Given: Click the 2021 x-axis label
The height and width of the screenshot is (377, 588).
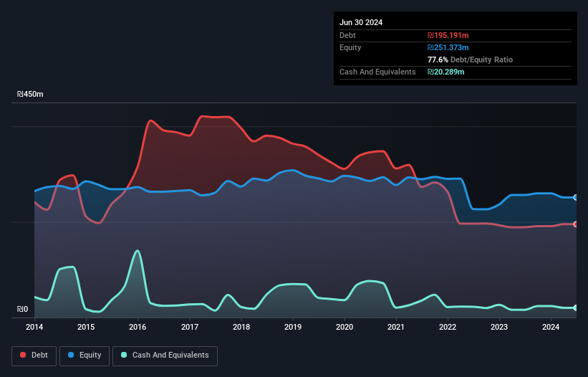Looking at the screenshot, I should (396, 327).
